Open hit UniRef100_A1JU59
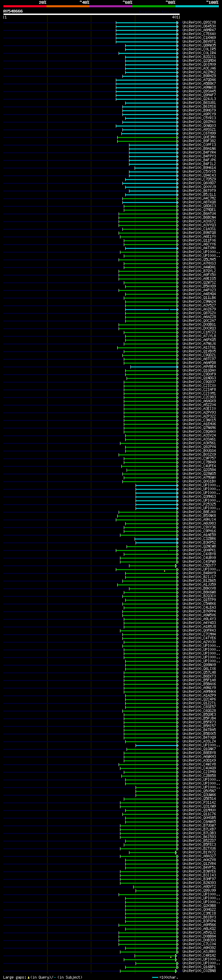 tap(199, 584)
